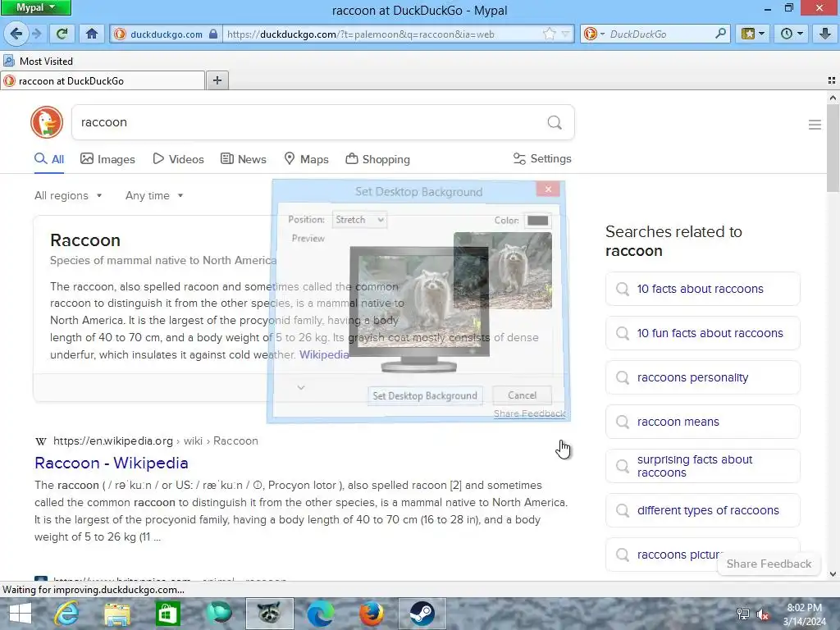Select the raccoon at DuckDuckGo browser tab
840x630 pixels.
103,81
